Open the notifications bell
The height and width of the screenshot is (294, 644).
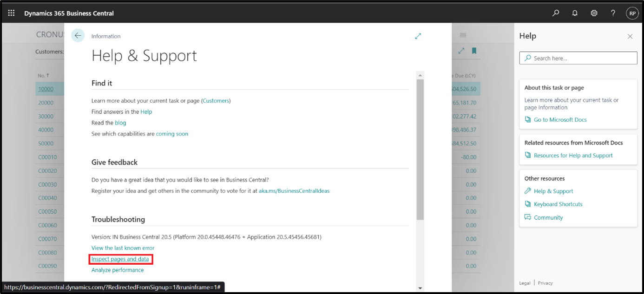pyautogui.click(x=575, y=13)
